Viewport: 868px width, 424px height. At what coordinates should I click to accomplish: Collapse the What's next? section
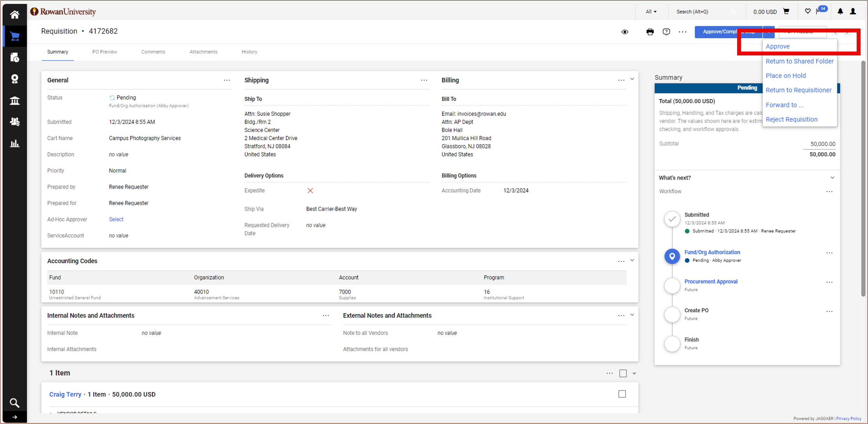tap(832, 178)
